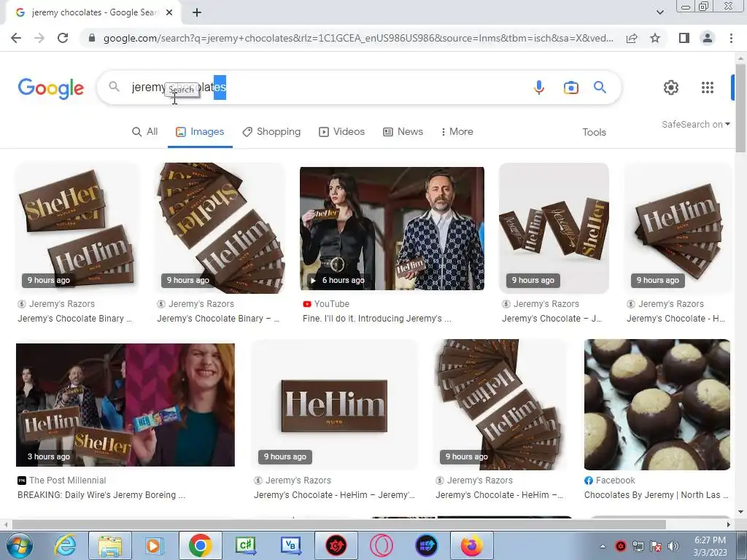Open 'Chocolates By Jeremy | North Las ...' link
This screenshot has width=747, height=560.
657,495
